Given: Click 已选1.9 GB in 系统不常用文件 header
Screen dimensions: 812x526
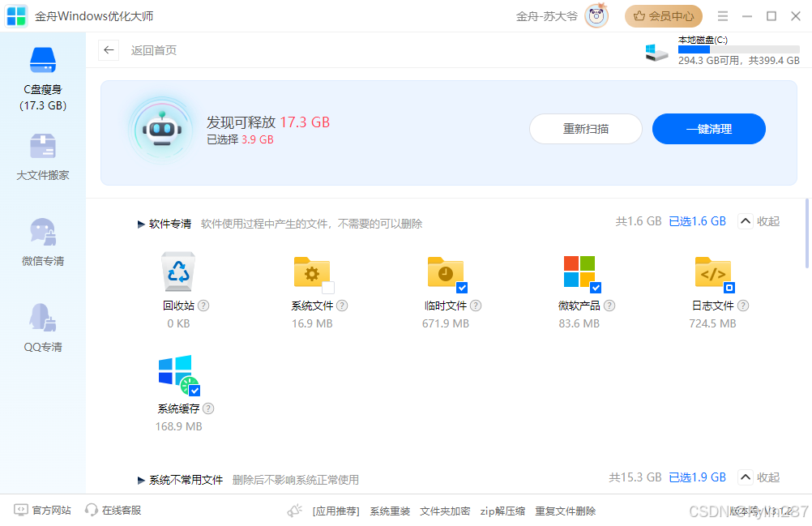Looking at the screenshot, I should pos(698,477).
